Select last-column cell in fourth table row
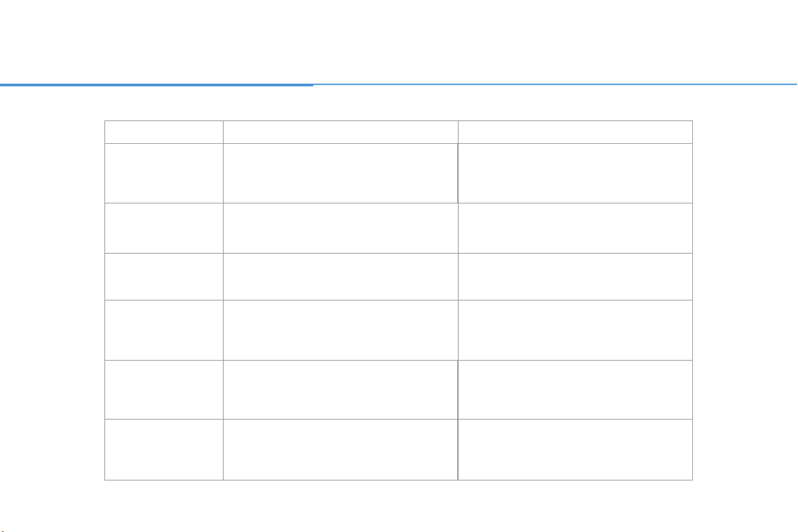The image size is (798, 532). click(x=575, y=276)
